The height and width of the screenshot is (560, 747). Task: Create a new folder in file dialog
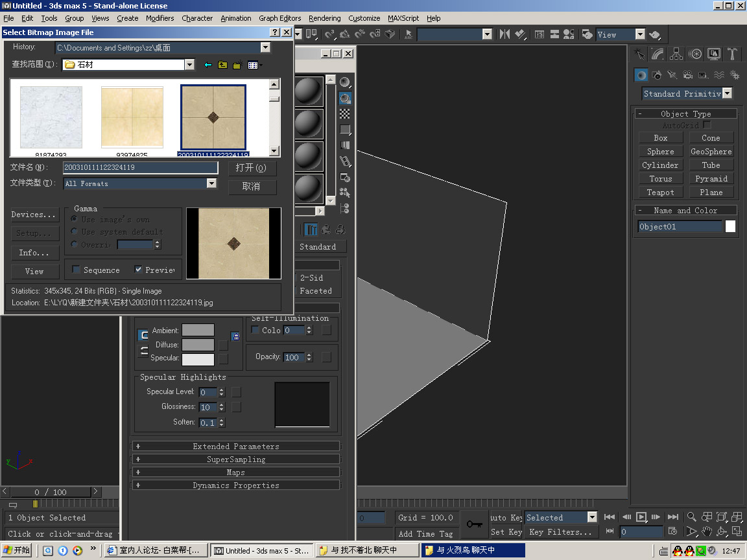pyautogui.click(x=237, y=65)
